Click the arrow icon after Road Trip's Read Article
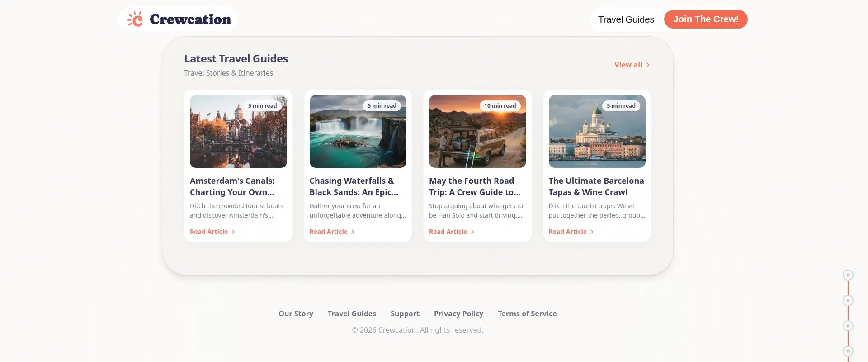The width and height of the screenshot is (868, 362). pos(472,232)
